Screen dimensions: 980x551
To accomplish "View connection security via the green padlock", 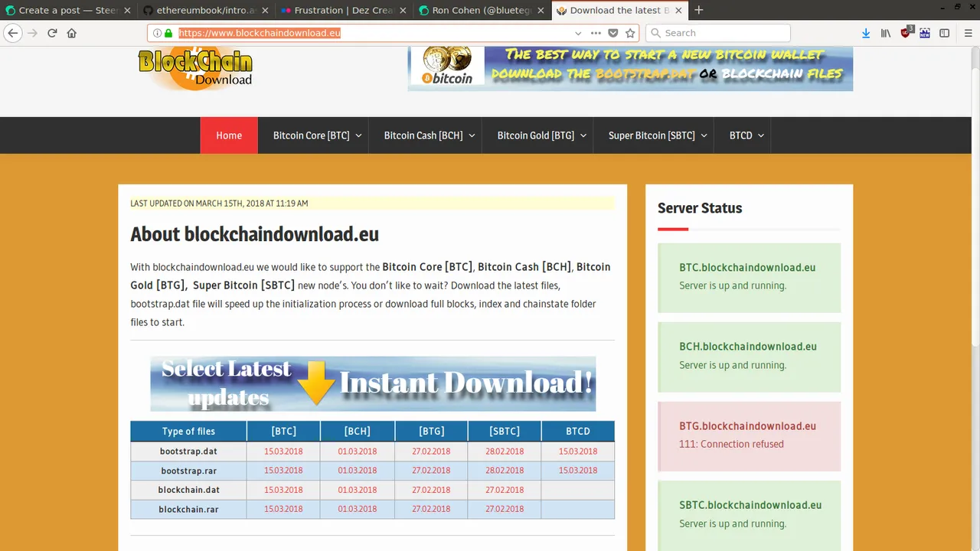I will click(x=168, y=33).
